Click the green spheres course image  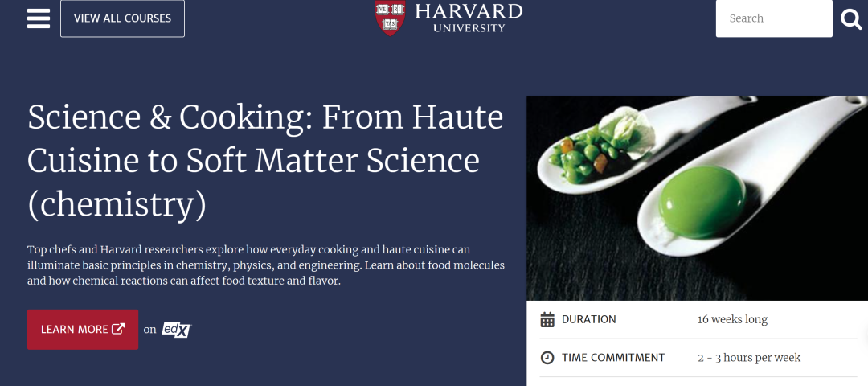[x=697, y=198]
